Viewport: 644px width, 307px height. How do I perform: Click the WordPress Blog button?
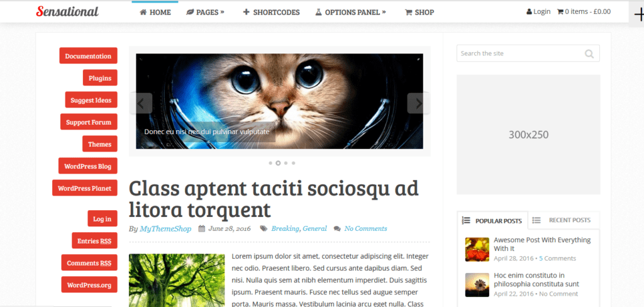click(88, 166)
